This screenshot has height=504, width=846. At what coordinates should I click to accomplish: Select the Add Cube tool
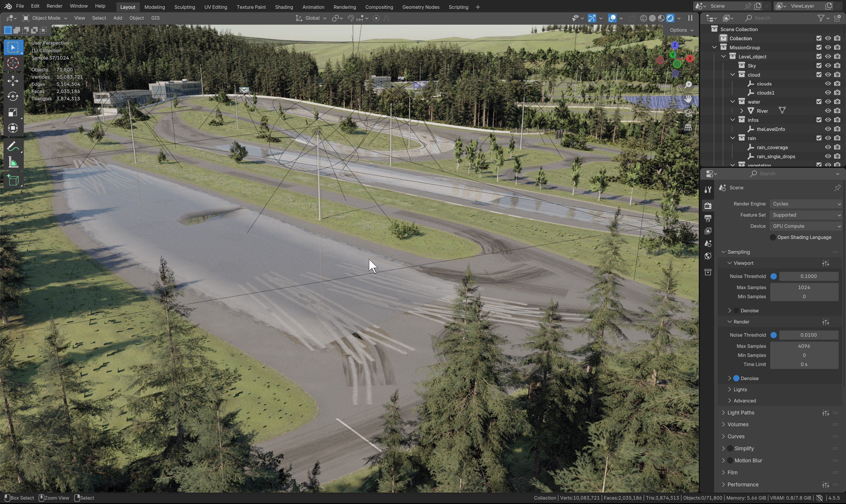point(13,180)
